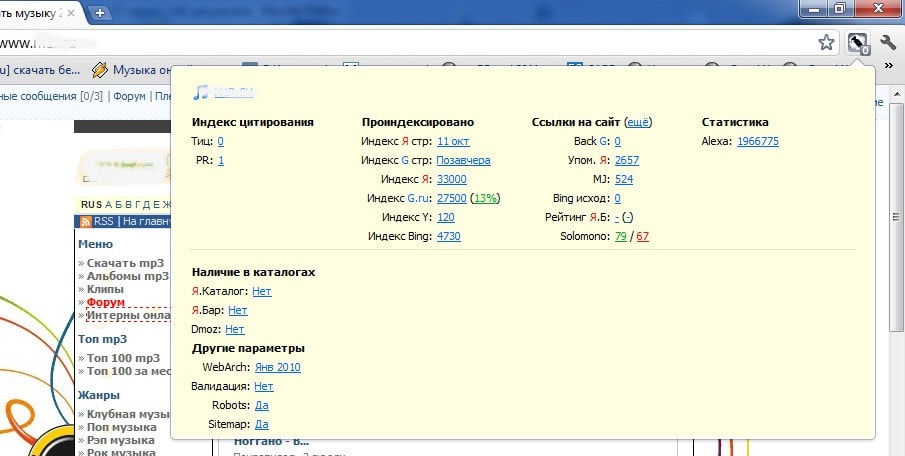Viewport: 905px width, 456px height.
Task: Click the Alexa rank 1966775 link
Action: 757,141
